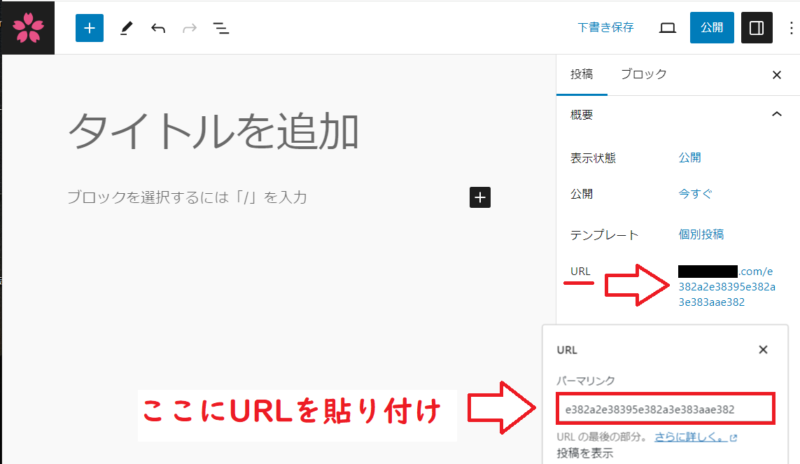The image size is (800, 464).
Task: Click the URL row label in 概要
Action: pos(580,271)
